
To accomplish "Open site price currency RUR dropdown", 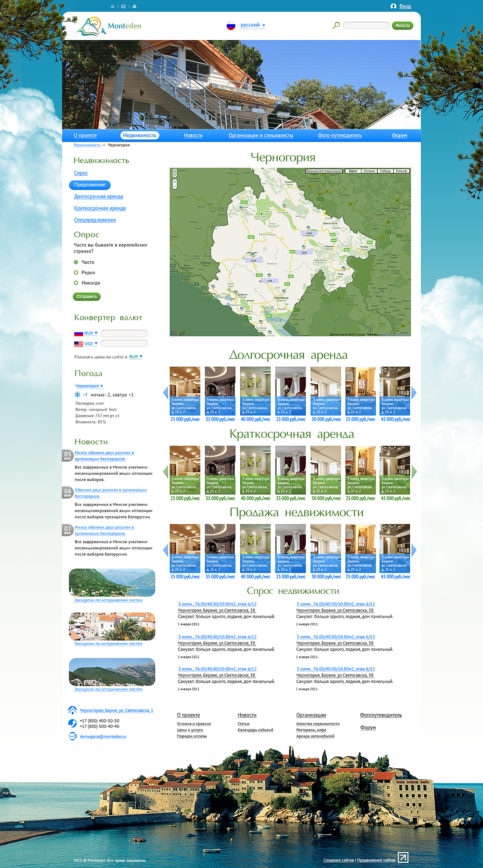I will point(136,357).
